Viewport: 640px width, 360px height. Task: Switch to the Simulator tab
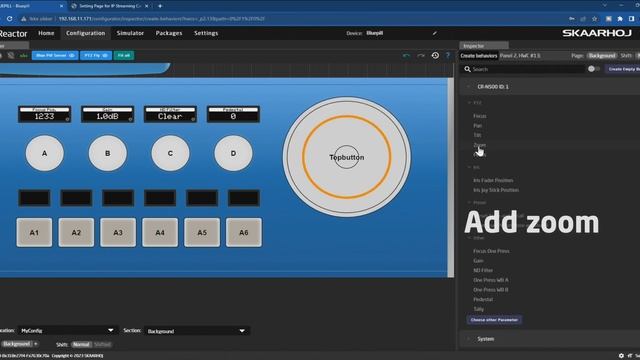(x=130, y=33)
